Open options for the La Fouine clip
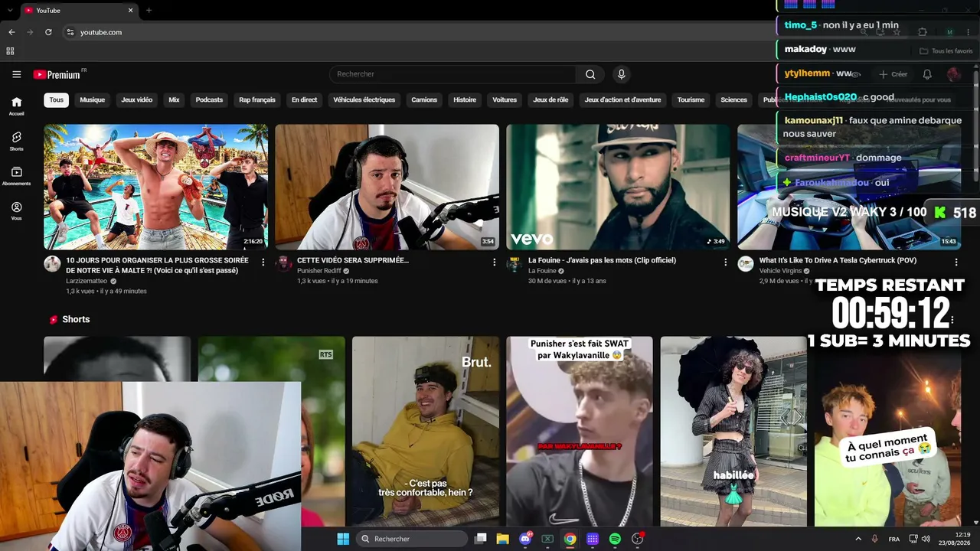The width and height of the screenshot is (980, 551). pos(726,262)
